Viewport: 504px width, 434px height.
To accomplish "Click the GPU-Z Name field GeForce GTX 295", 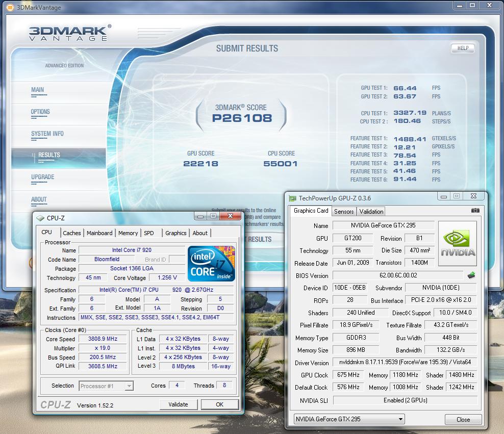I will tap(383, 225).
